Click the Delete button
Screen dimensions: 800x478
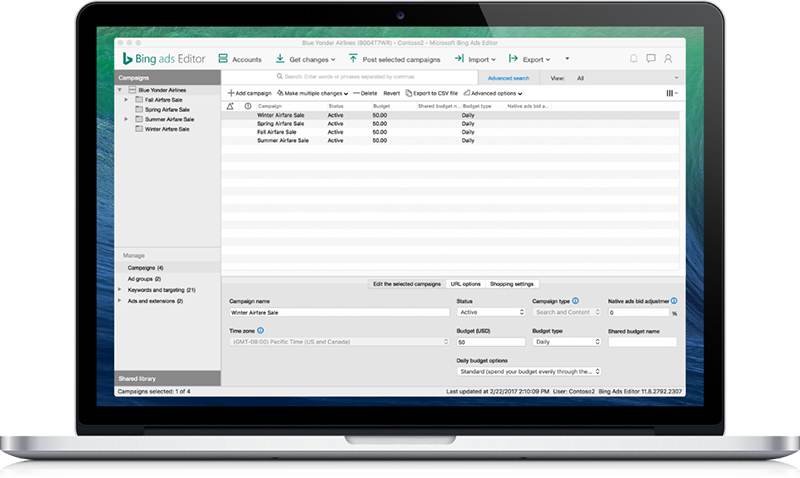[365, 93]
